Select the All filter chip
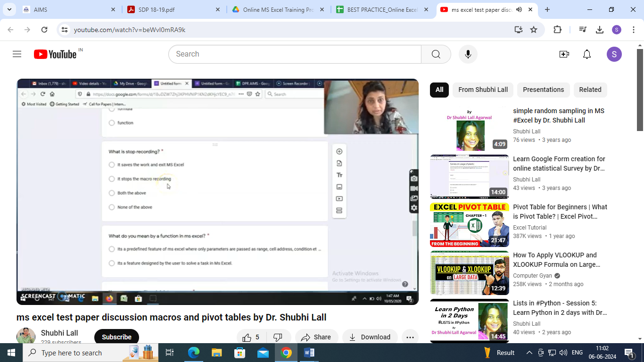 439,90
